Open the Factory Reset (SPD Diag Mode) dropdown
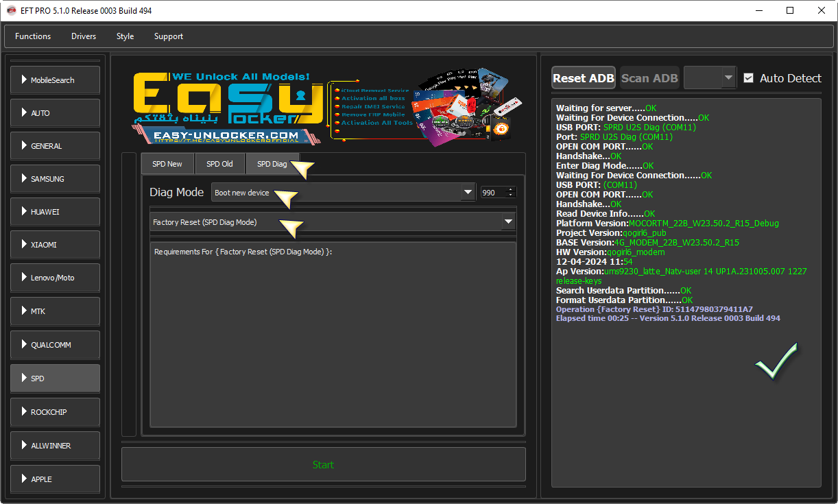 [x=333, y=221]
